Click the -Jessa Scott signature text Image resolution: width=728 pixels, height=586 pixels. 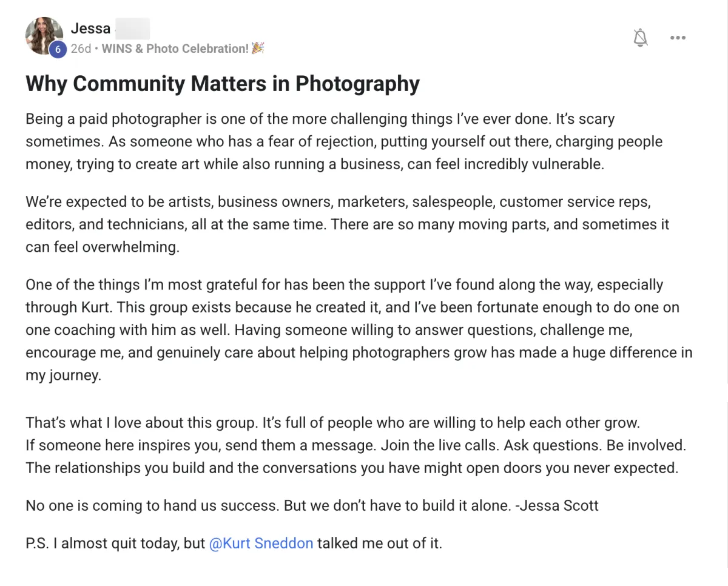[557, 505]
